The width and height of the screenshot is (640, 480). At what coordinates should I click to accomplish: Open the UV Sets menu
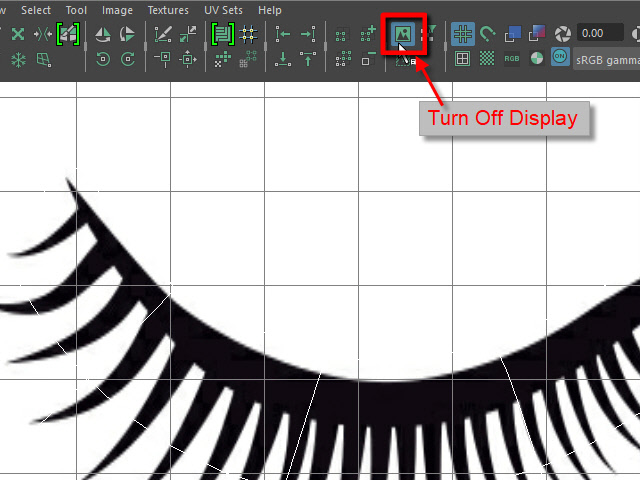224,10
